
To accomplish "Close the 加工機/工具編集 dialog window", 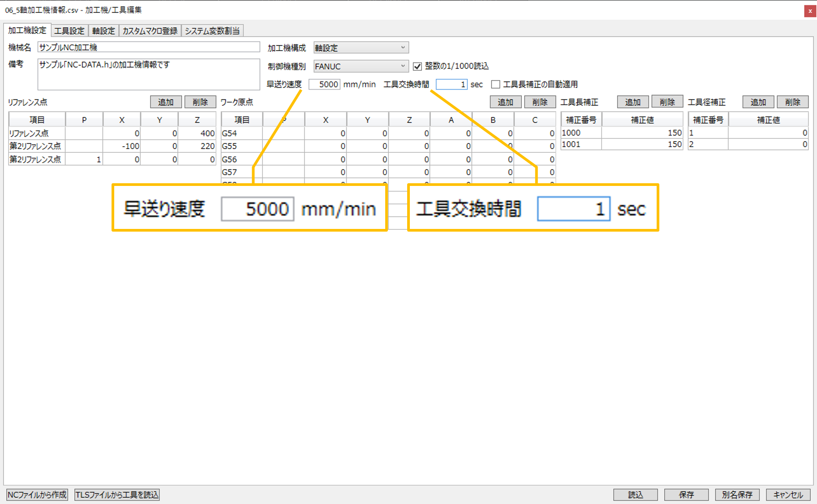I will [x=810, y=11].
